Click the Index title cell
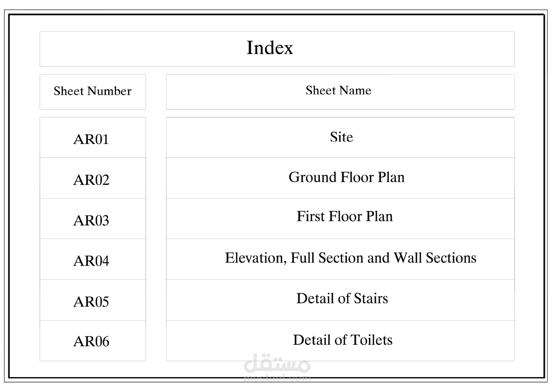The height and width of the screenshot is (392, 555). pyautogui.click(x=277, y=49)
